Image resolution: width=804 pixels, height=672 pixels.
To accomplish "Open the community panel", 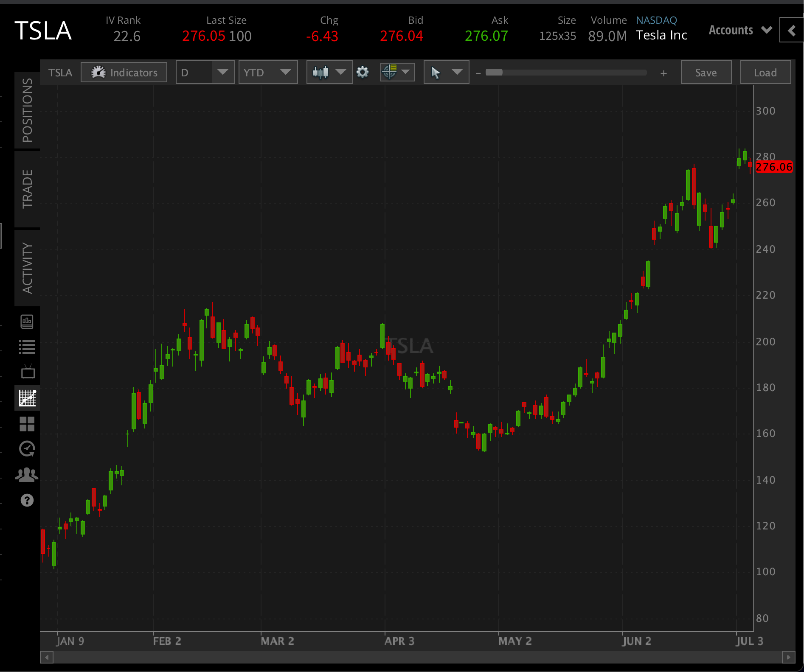I will [28, 474].
